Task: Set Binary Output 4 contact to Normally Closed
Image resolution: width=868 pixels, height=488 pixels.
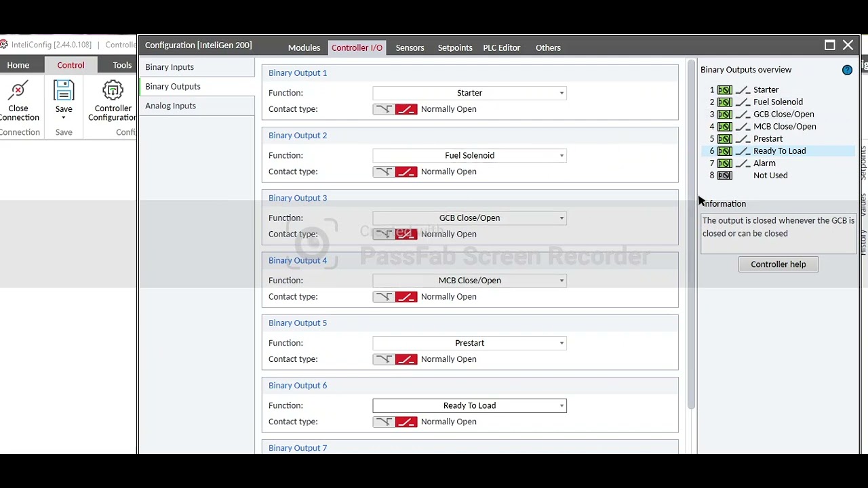Action: click(x=384, y=297)
